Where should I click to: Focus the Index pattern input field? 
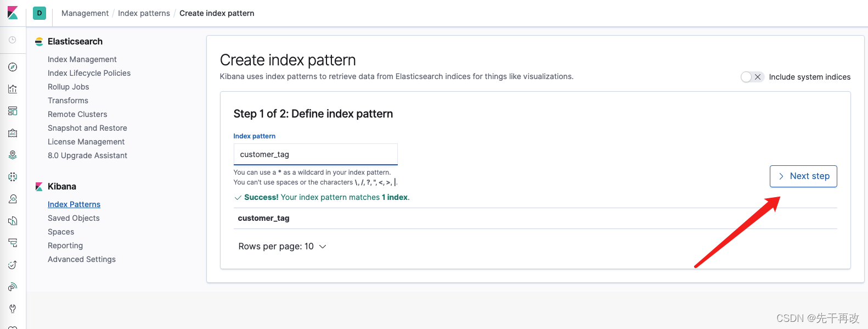[315, 154]
